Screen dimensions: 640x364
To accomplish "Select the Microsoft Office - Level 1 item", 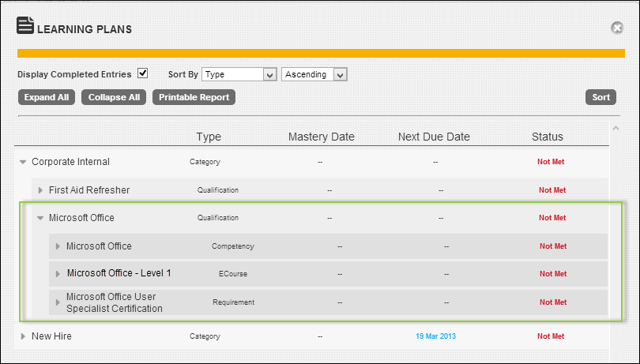I will tap(119, 273).
